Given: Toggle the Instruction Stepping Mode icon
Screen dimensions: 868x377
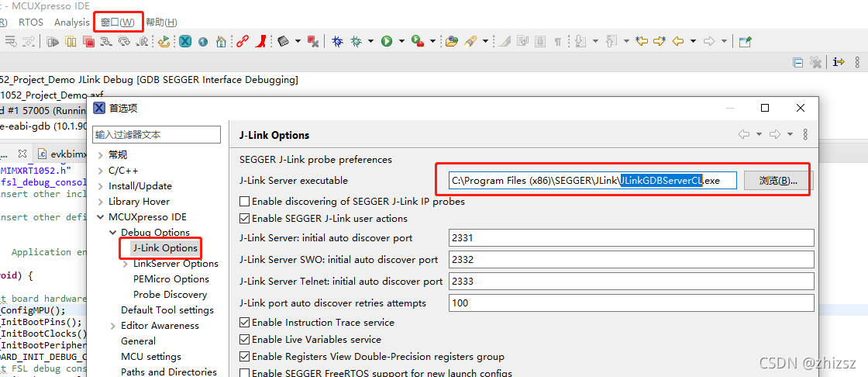Looking at the screenshot, I should (839, 62).
